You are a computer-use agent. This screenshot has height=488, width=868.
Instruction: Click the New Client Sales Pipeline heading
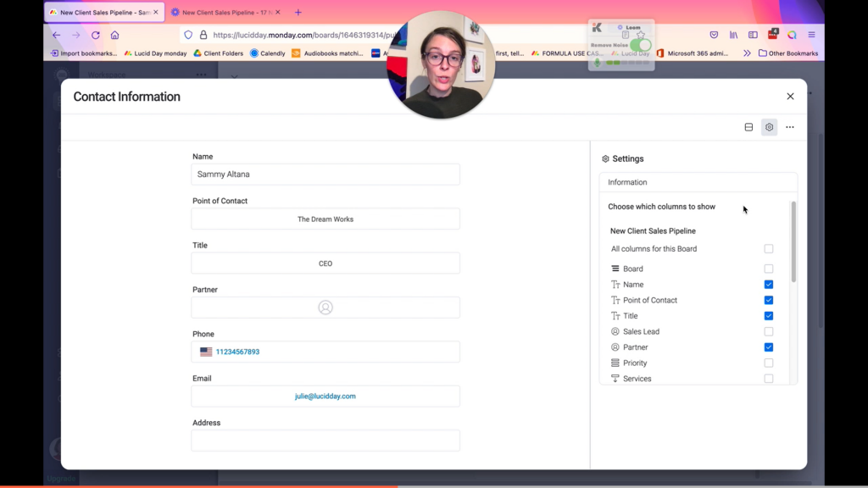click(x=653, y=231)
